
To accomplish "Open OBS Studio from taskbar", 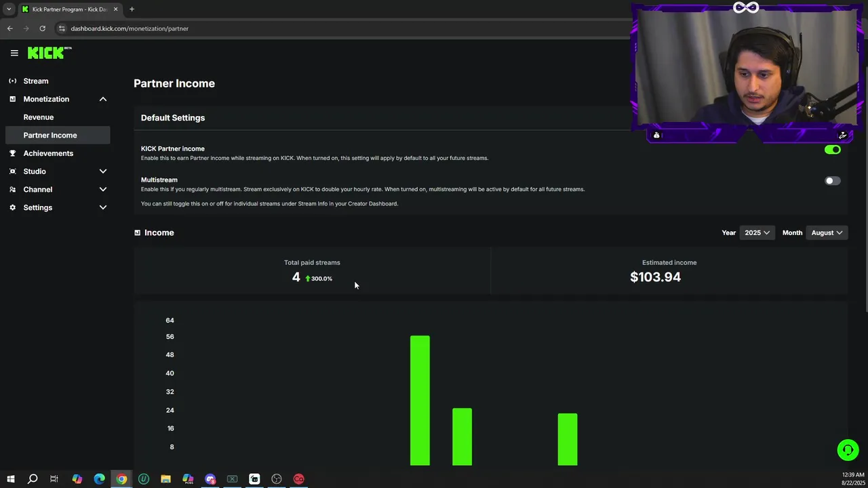I will (277, 479).
